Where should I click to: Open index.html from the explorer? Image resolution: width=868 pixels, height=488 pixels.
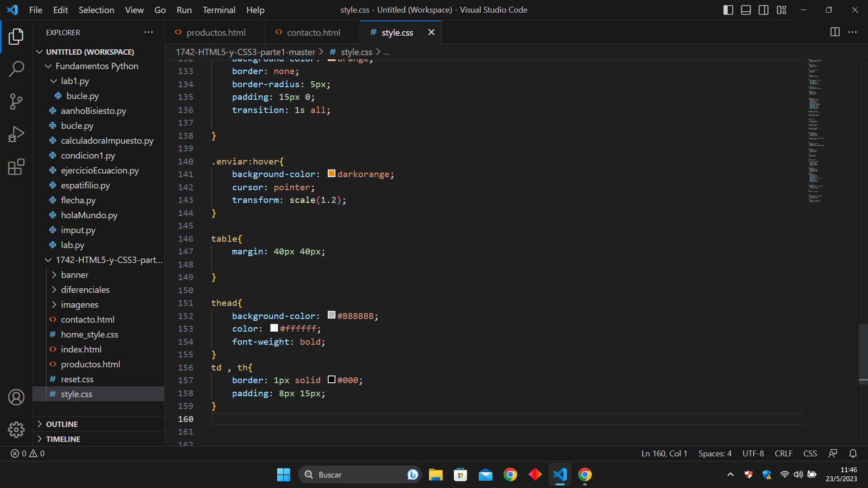[81, 349]
